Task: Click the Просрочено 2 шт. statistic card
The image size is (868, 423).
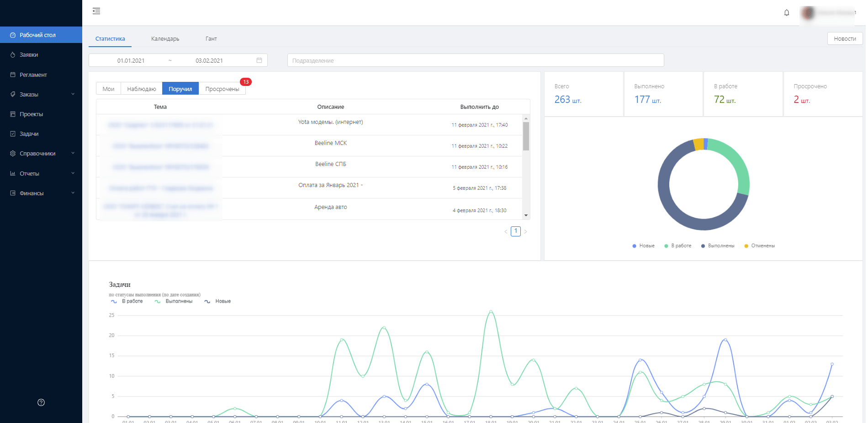Action: point(823,94)
